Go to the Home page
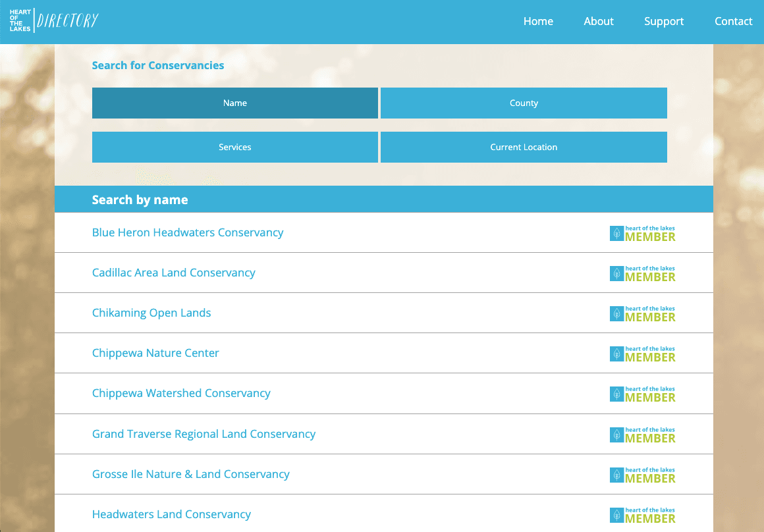Screen dimensions: 764x532 coord(538,21)
